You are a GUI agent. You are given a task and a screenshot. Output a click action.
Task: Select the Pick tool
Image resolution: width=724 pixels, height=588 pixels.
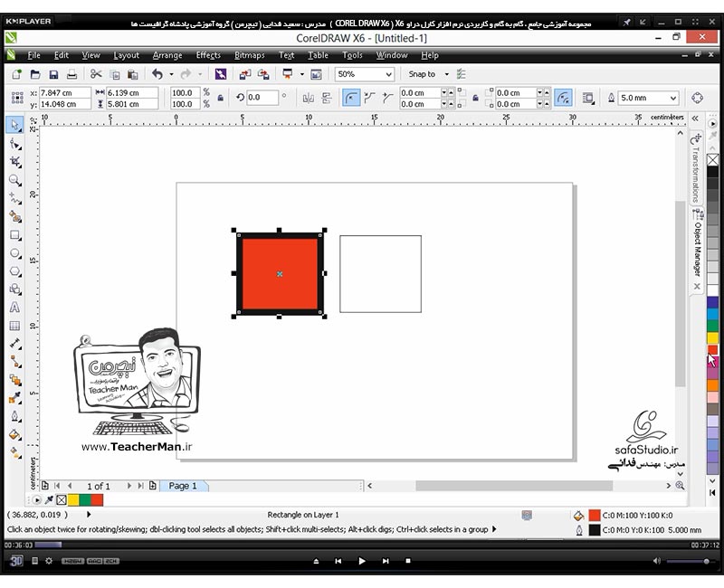14,125
